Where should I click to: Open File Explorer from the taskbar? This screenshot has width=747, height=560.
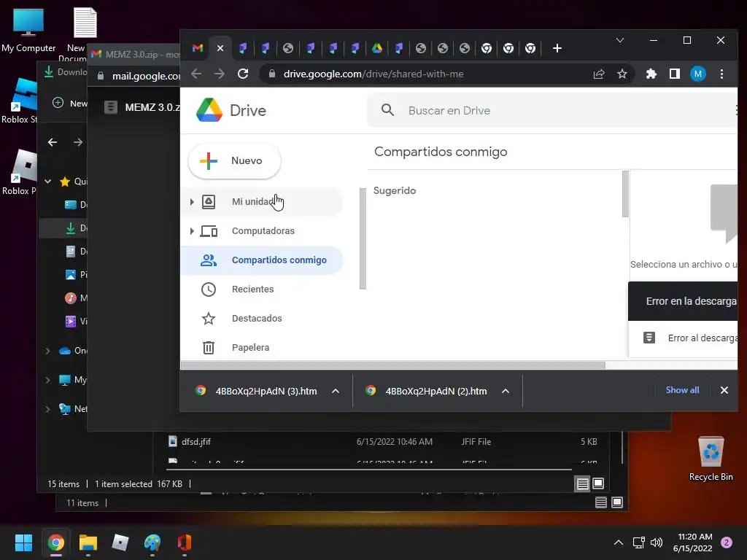click(88, 542)
